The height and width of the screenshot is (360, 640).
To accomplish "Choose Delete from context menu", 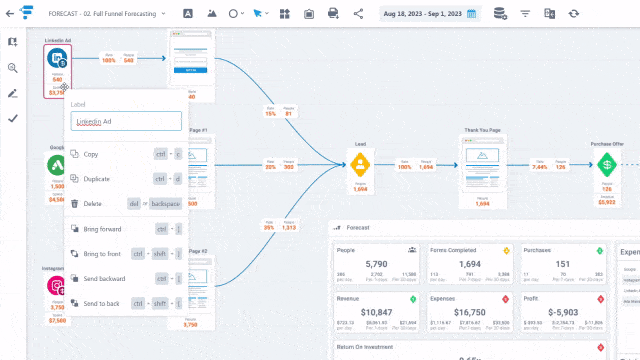I will [126, 204].
